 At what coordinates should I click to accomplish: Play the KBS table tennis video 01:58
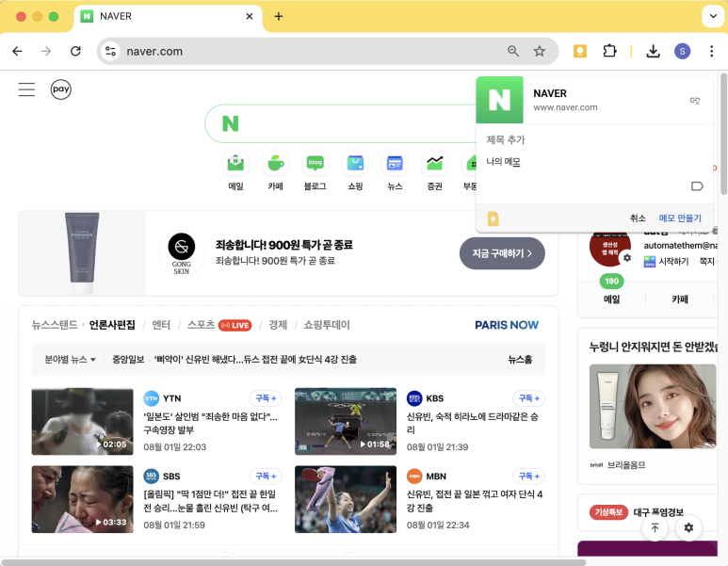(346, 422)
